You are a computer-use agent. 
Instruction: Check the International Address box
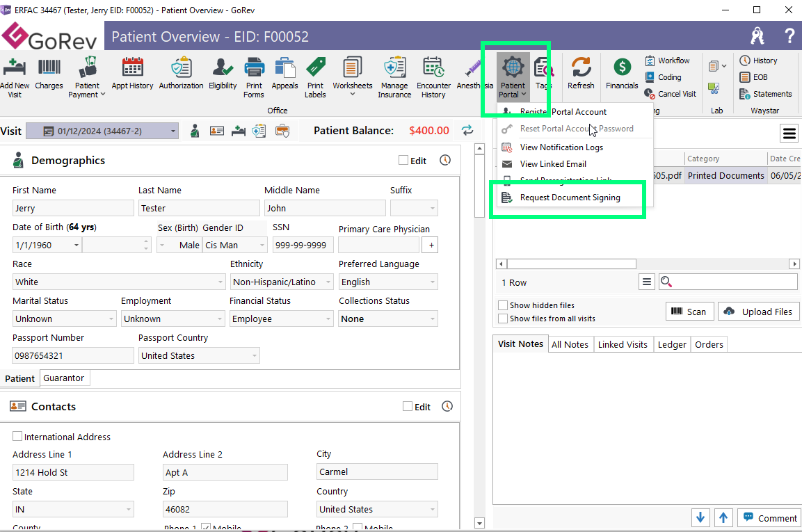click(17, 436)
